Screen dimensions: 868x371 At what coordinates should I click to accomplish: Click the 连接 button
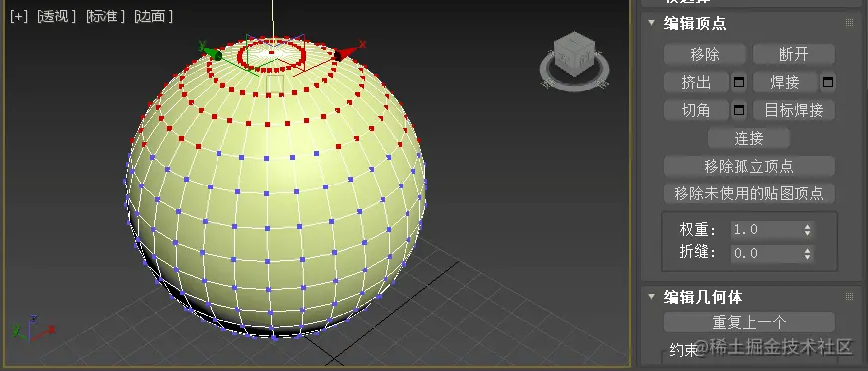[749, 138]
